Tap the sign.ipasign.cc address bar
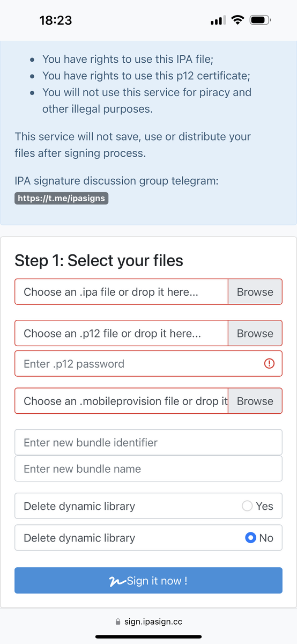This screenshot has width=297, height=644. point(148,622)
